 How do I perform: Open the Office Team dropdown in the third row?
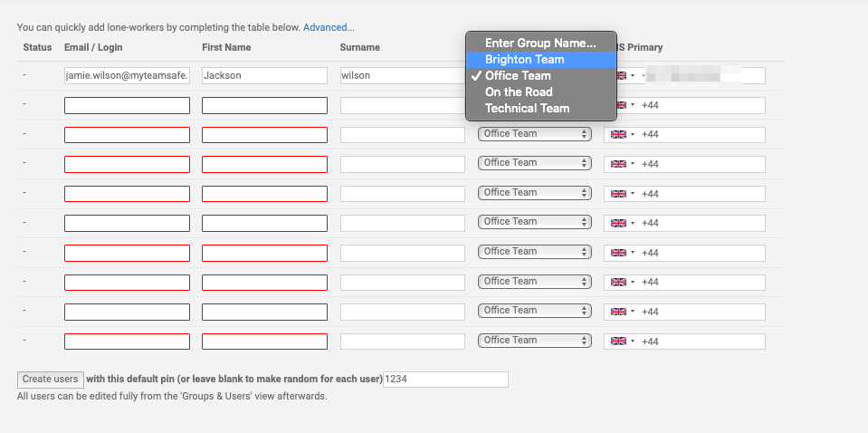(535, 134)
